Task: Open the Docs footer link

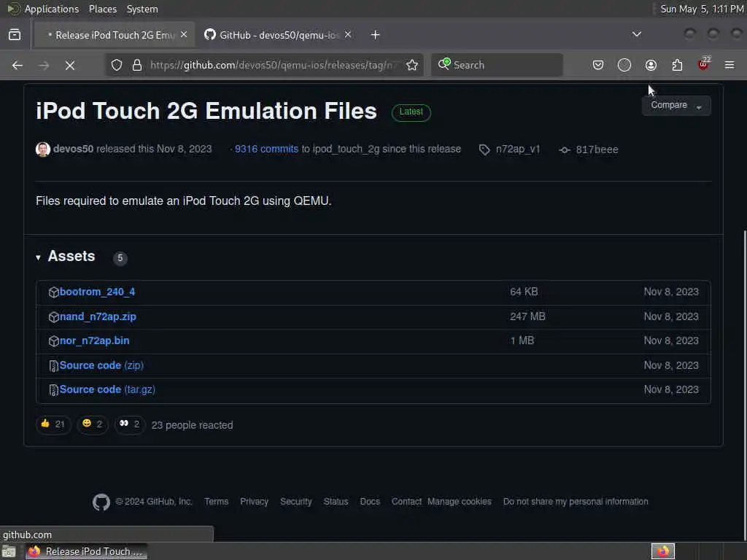Action: (x=370, y=502)
